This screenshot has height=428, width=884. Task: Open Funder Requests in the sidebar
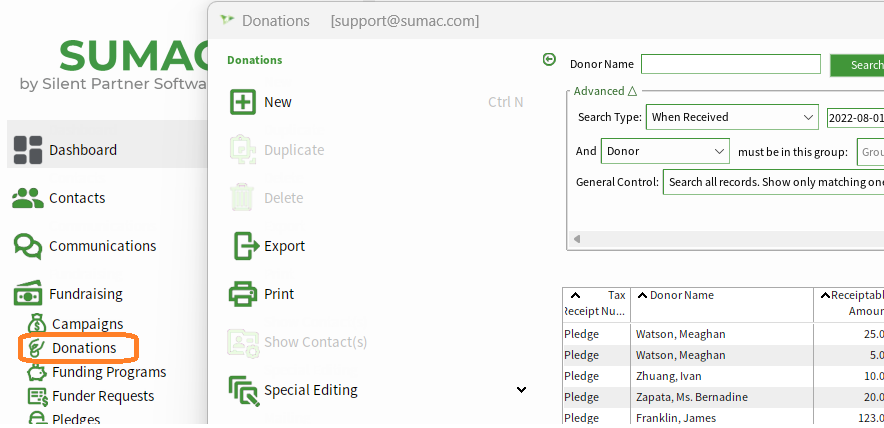pyautogui.click(x=103, y=396)
